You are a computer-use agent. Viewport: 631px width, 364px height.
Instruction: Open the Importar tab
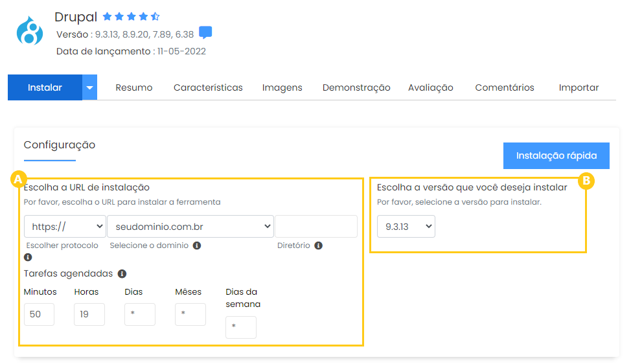point(579,87)
